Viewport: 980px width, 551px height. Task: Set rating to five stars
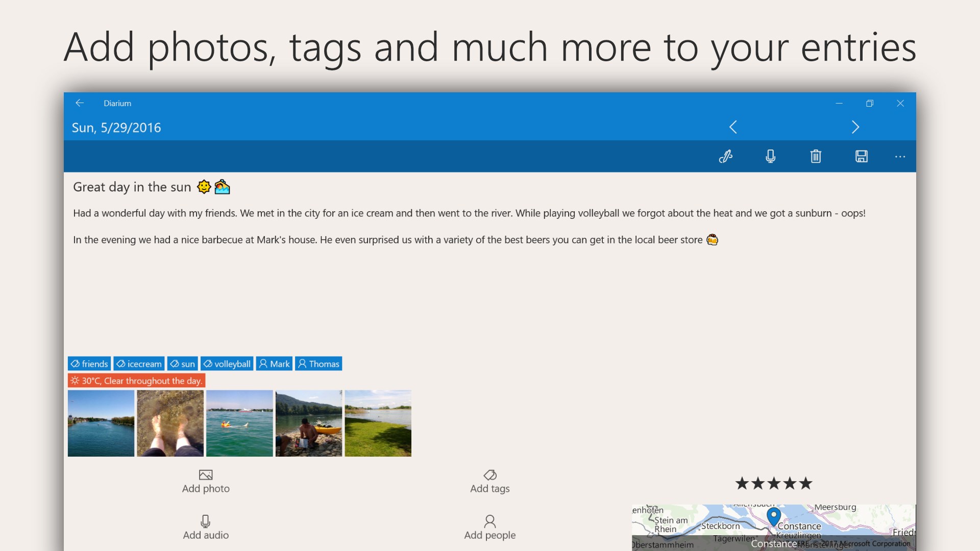click(x=805, y=483)
